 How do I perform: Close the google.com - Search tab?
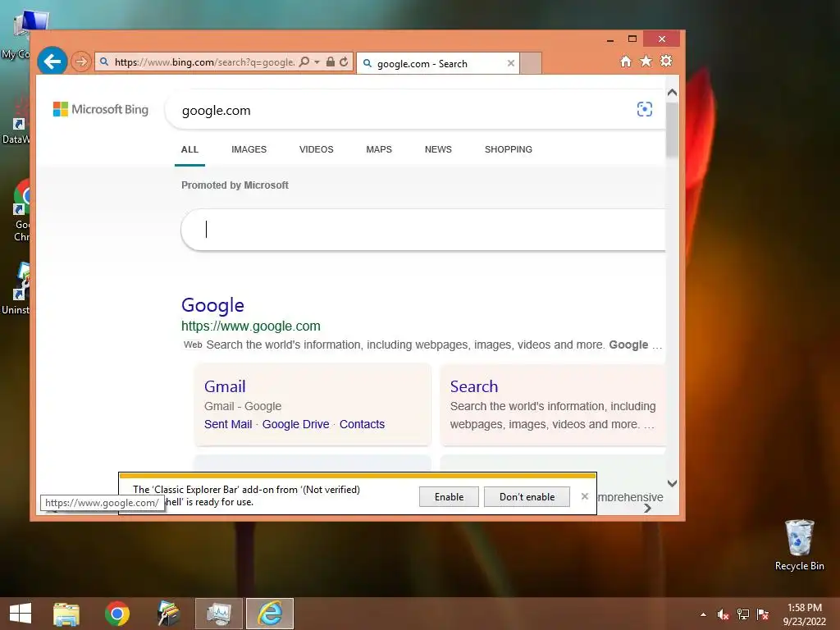coord(510,63)
